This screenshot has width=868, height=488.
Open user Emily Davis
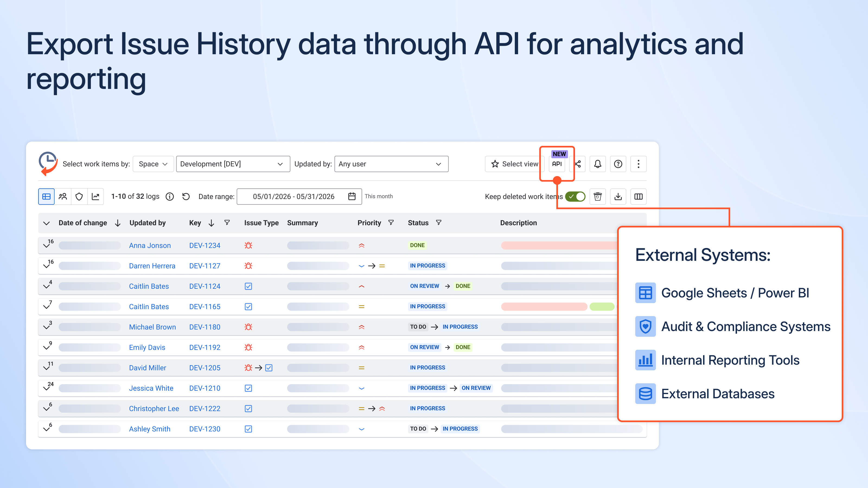(x=147, y=347)
